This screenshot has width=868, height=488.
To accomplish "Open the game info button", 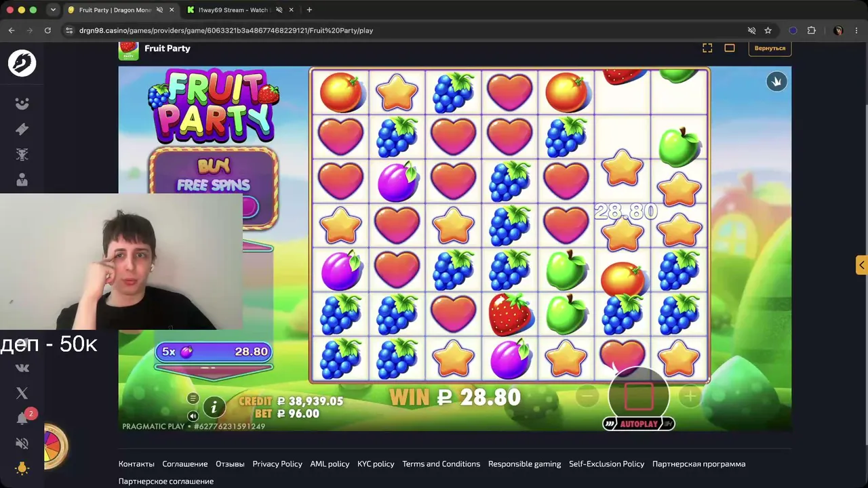I will click(x=214, y=407).
